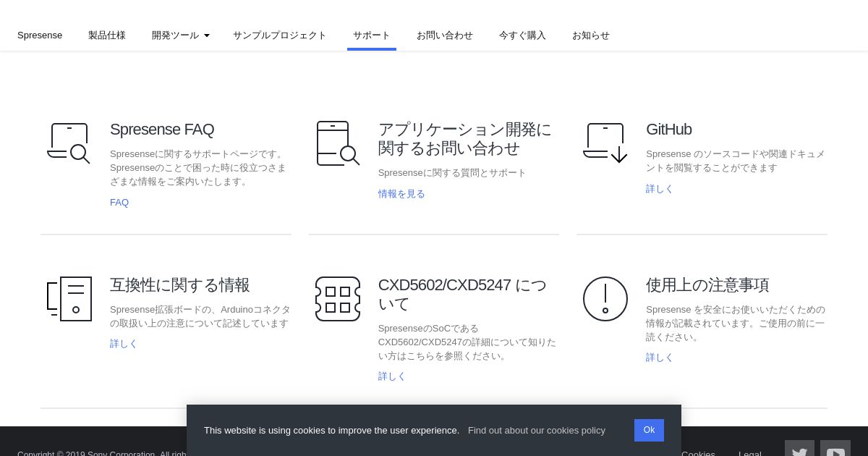This screenshot has width=868, height=456.
Task: Click 詳しく under GitHub
Action: tap(660, 189)
